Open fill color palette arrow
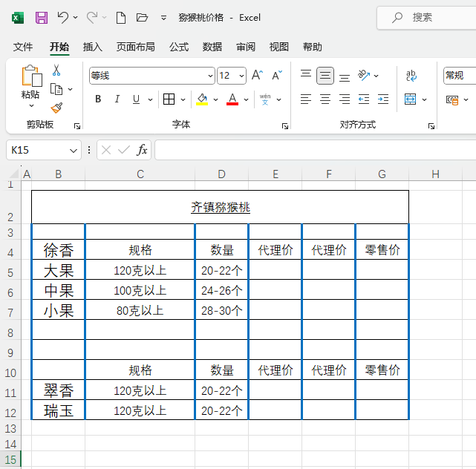 215,99
